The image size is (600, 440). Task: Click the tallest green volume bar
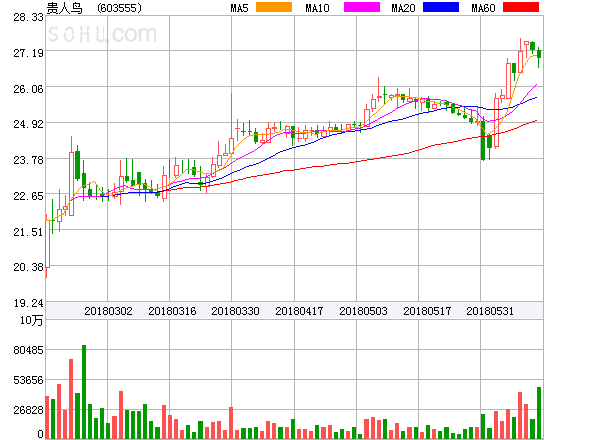[84, 392]
